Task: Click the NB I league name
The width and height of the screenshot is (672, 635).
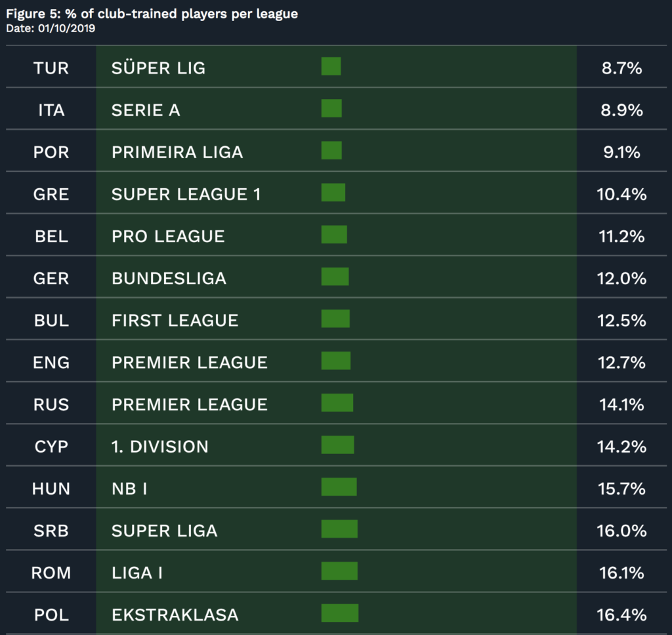Action: (129, 489)
